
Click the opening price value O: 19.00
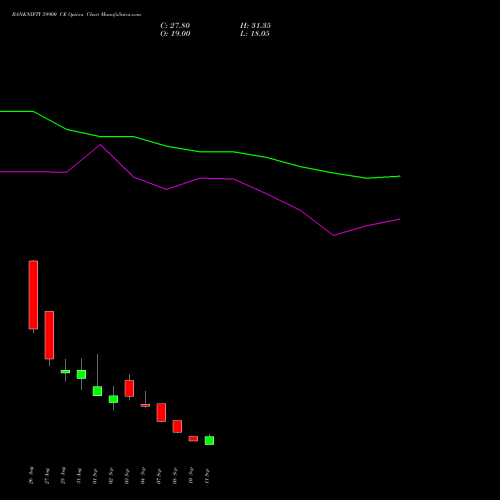[x=175, y=34]
